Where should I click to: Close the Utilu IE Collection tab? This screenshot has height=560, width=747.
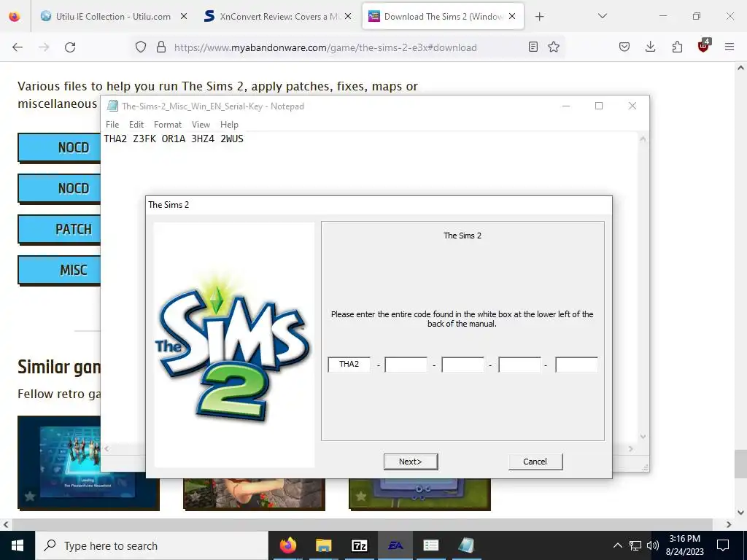[x=183, y=16]
